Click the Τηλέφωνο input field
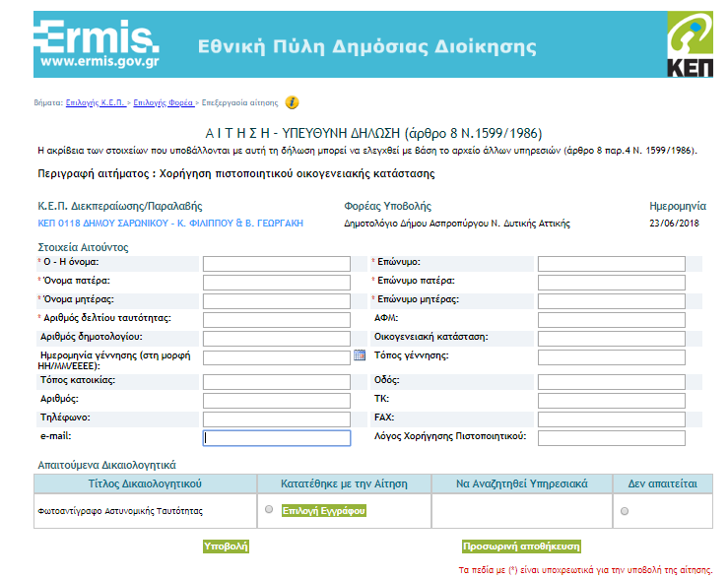 click(x=276, y=419)
